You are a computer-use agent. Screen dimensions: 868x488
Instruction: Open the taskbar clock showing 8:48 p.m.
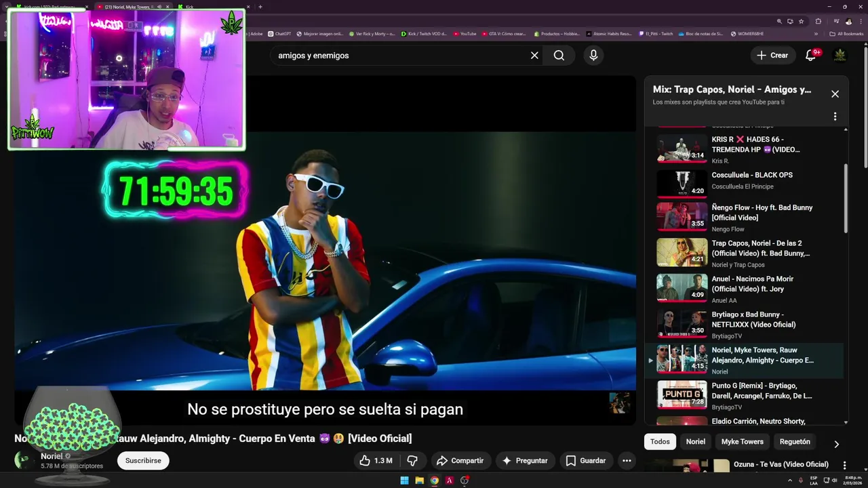click(853, 481)
